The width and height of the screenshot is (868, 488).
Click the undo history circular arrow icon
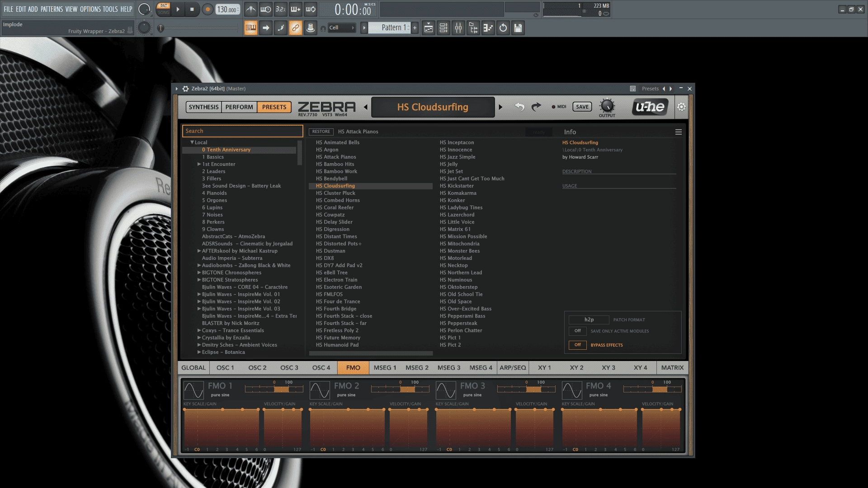[x=503, y=28]
